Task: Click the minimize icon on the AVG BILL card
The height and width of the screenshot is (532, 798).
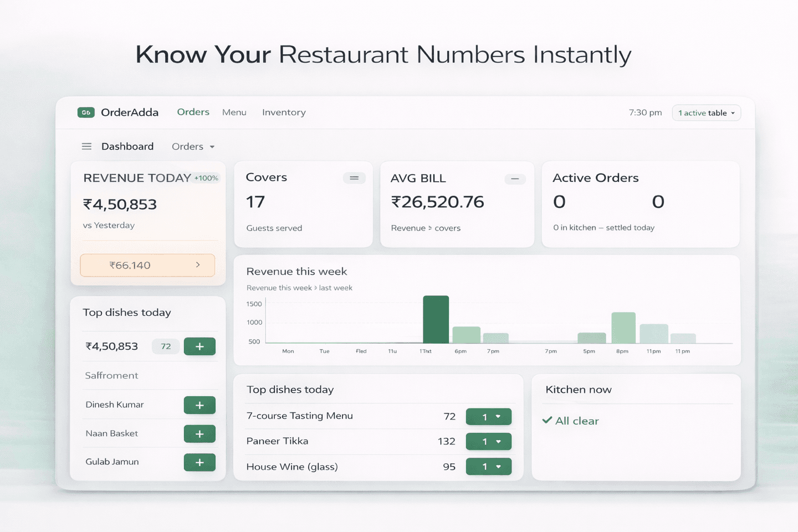Action: tap(515, 179)
